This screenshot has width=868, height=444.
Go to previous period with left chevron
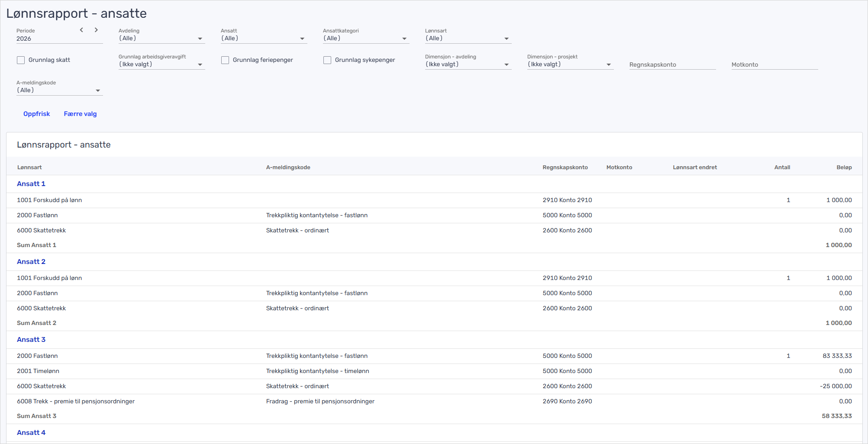coord(81,30)
